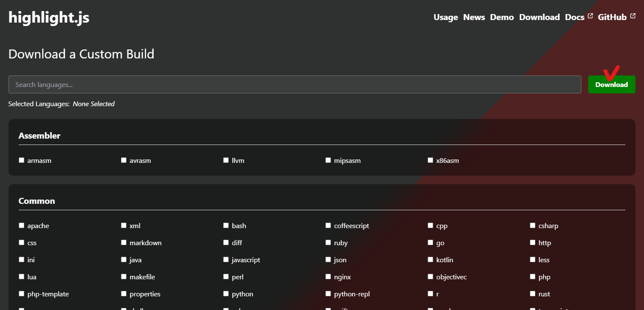The image size is (644, 310).
Task: Click the 'Download a Custom Build' heading
Action: tap(81, 54)
